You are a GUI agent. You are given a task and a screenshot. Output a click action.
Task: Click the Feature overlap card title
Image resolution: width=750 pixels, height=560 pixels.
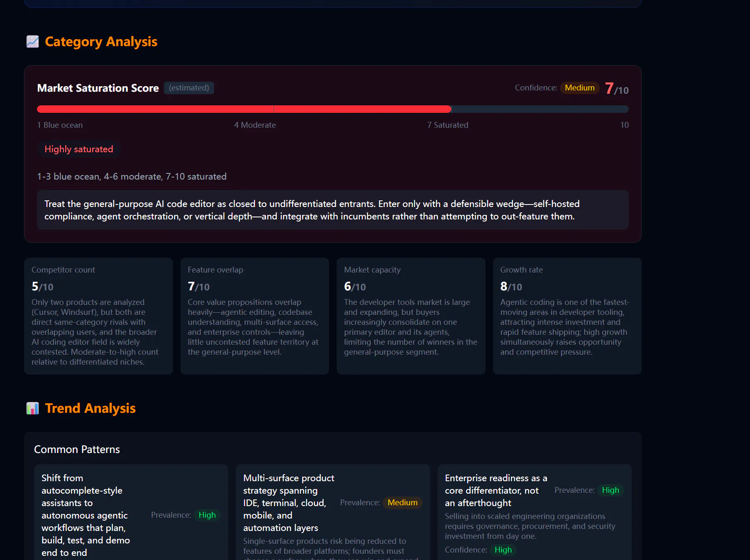(x=215, y=270)
